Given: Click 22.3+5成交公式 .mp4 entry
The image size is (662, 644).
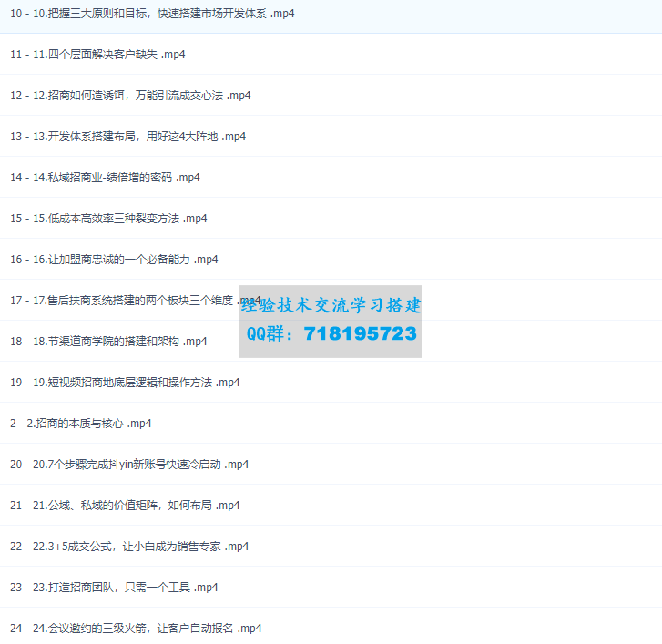Looking at the screenshot, I should (x=129, y=546).
